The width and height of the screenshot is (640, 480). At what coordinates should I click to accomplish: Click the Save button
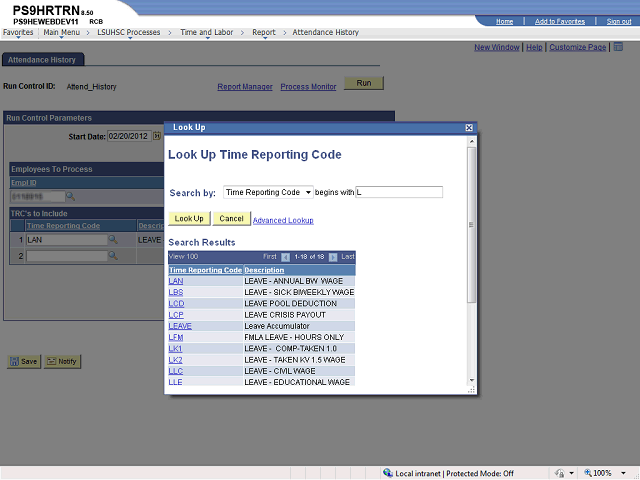(24, 361)
